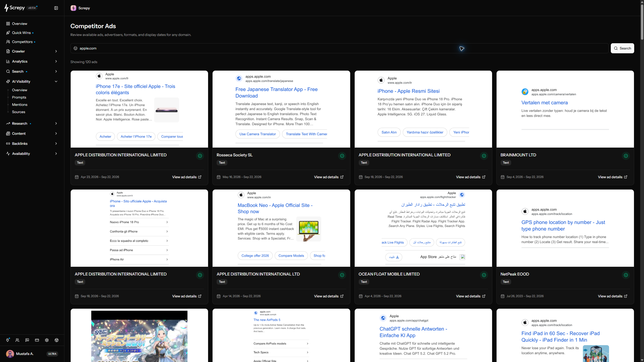Viewport: 644px width, 362px height.
Task: Expand the Analytics menu section
Action: pos(32,61)
